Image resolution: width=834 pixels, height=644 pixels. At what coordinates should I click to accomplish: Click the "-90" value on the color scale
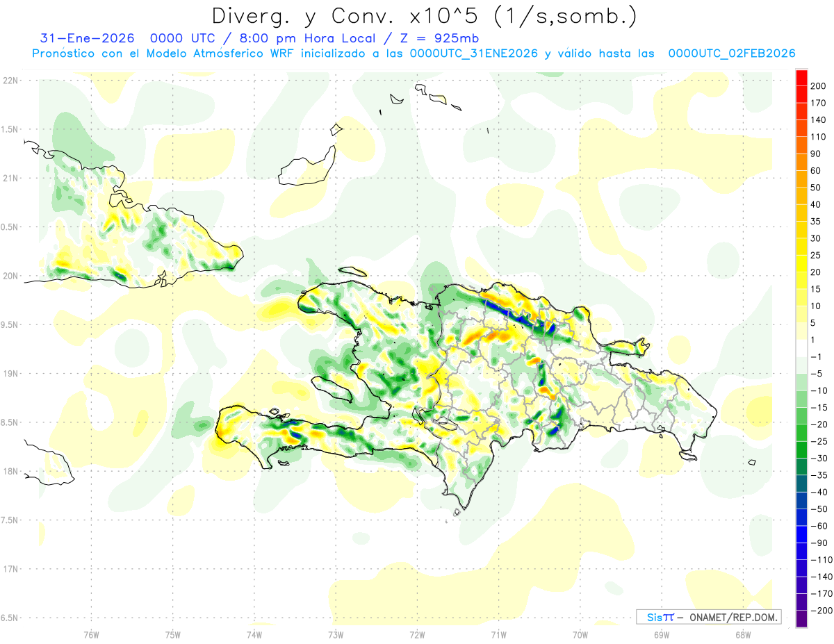click(x=819, y=543)
